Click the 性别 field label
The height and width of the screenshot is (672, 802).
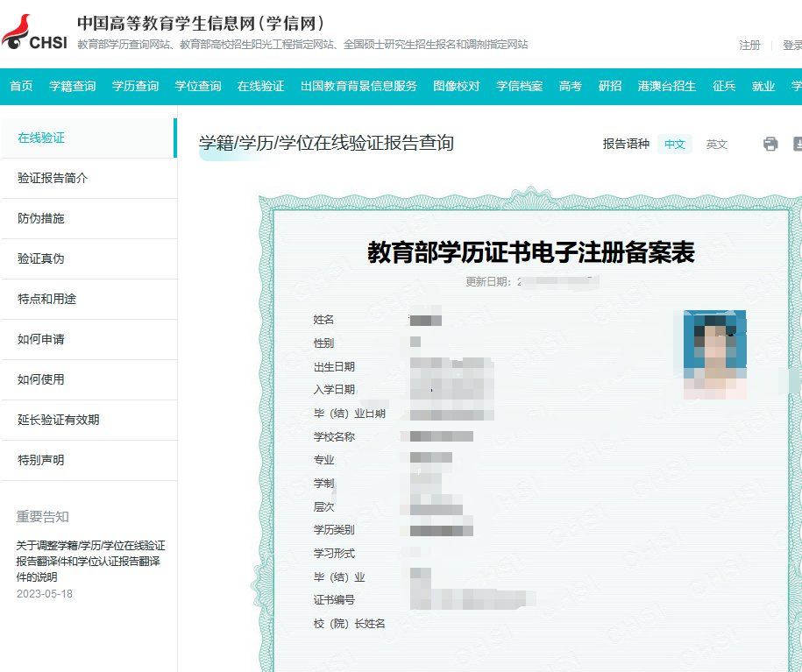pyautogui.click(x=323, y=343)
